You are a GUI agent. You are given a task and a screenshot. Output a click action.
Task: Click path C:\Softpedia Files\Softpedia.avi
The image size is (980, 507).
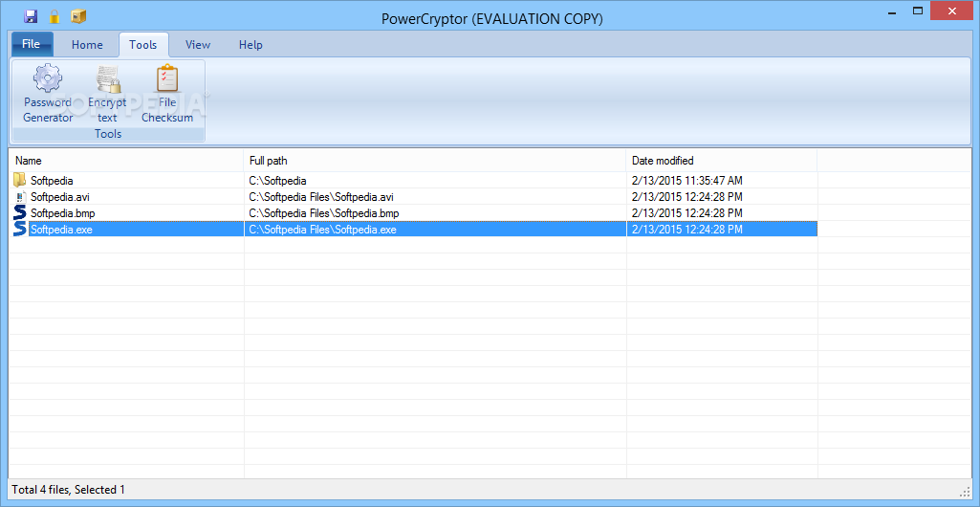pos(321,197)
